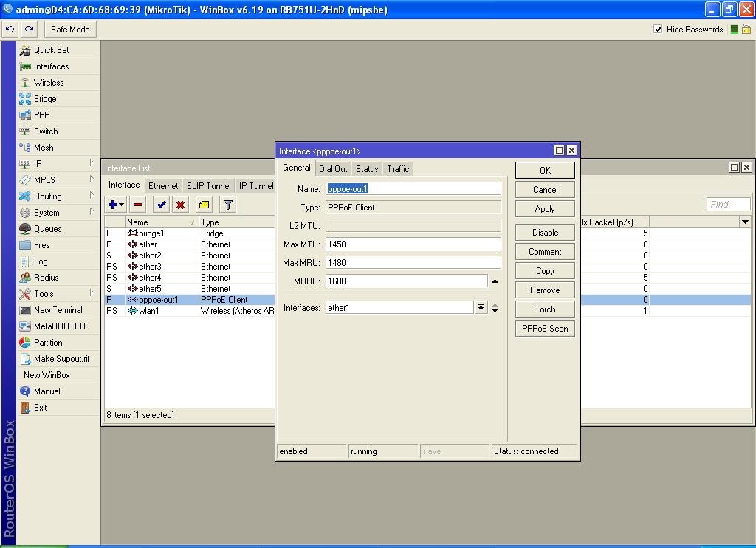Click the red minus remove button
Screen dimensions: 756x548
point(138,205)
